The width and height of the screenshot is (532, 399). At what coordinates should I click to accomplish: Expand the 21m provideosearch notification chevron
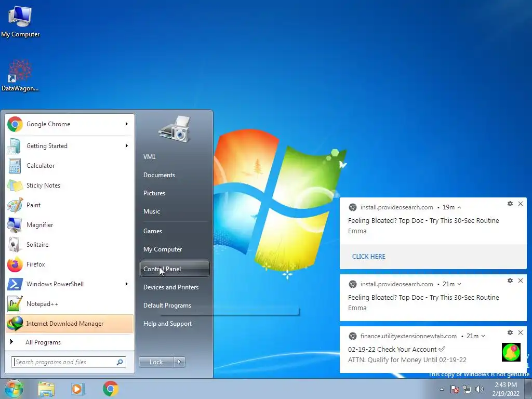point(459,284)
